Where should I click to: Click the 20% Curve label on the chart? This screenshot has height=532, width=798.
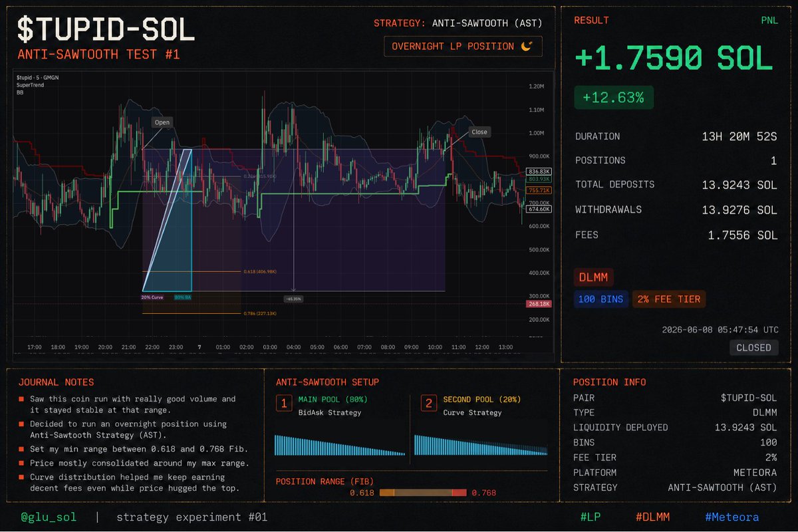click(x=152, y=297)
